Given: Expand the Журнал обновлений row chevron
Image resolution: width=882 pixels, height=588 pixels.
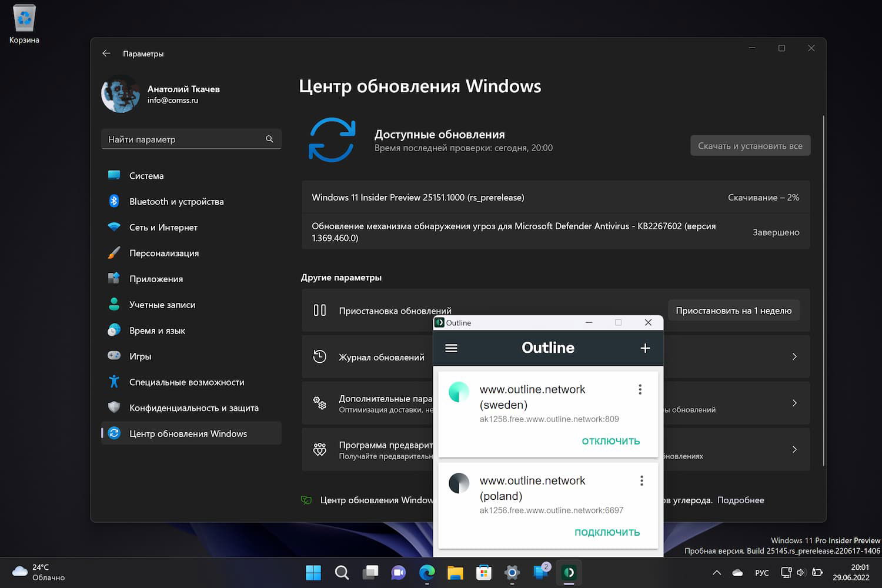Looking at the screenshot, I should tap(794, 356).
